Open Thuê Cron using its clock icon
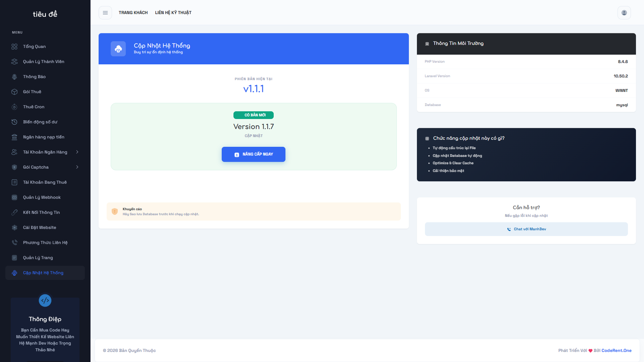 click(14, 107)
